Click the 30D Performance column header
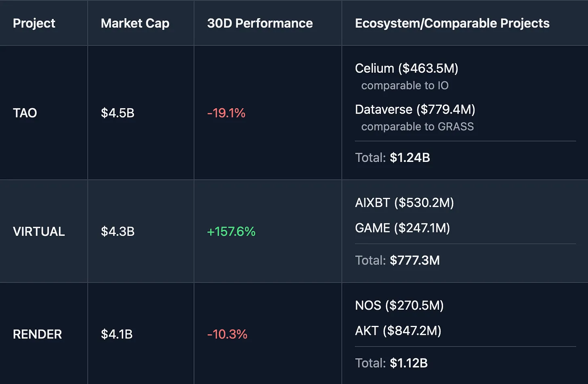588x384 pixels. click(x=260, y=23)
